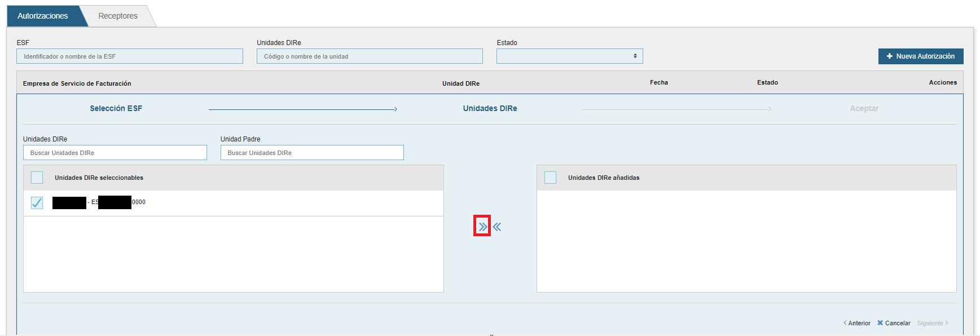
Task: Click the Aceptar wizard step
Action: coord(864,108)
